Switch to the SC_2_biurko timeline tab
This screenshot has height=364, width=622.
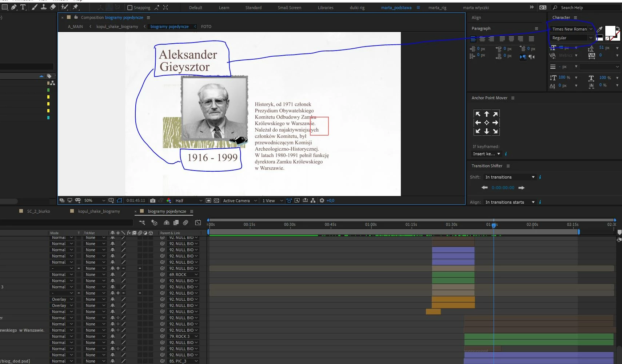pos(39,211)
